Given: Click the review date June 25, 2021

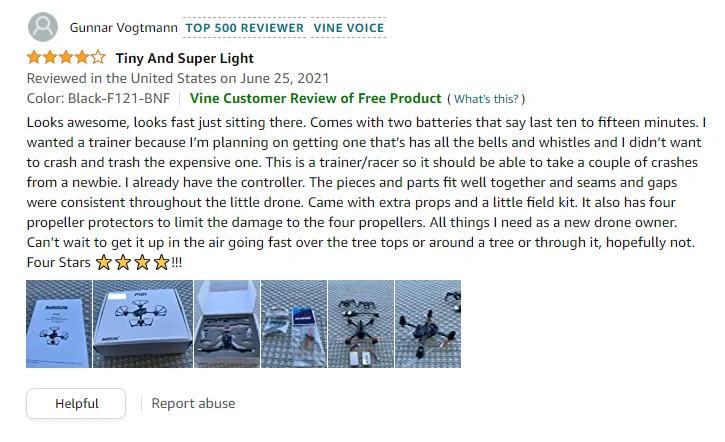Looking at the screenshot, I should (x=284, y=78).
